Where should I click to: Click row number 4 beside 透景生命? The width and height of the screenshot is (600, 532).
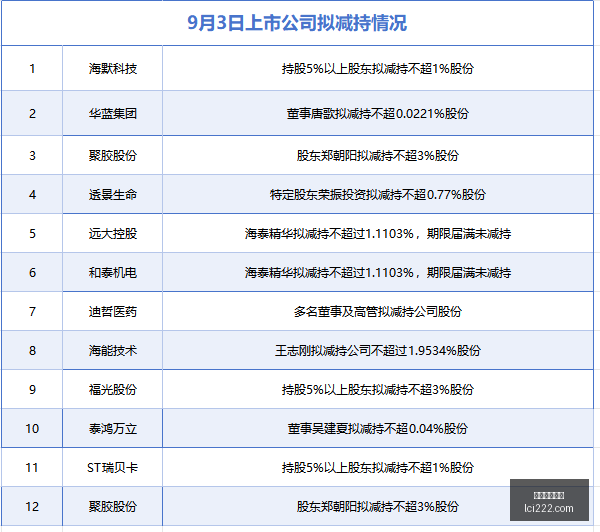[x=32, y=194]
